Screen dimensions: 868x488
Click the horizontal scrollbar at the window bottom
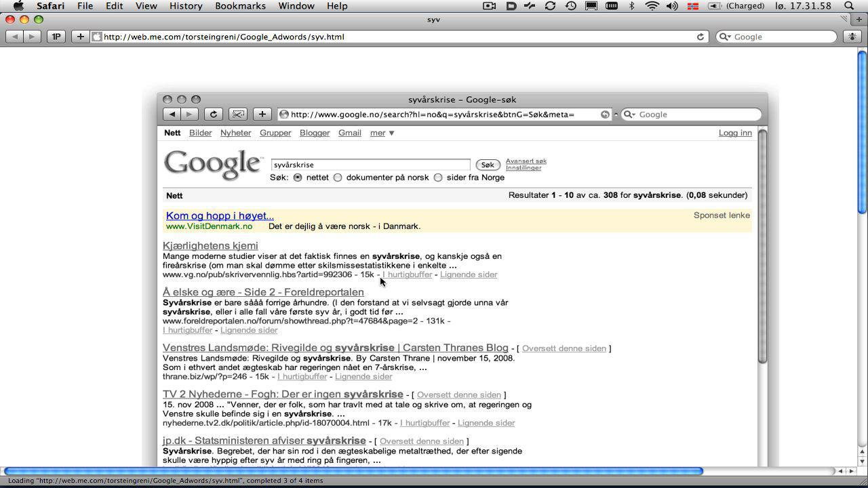point(353,471)
